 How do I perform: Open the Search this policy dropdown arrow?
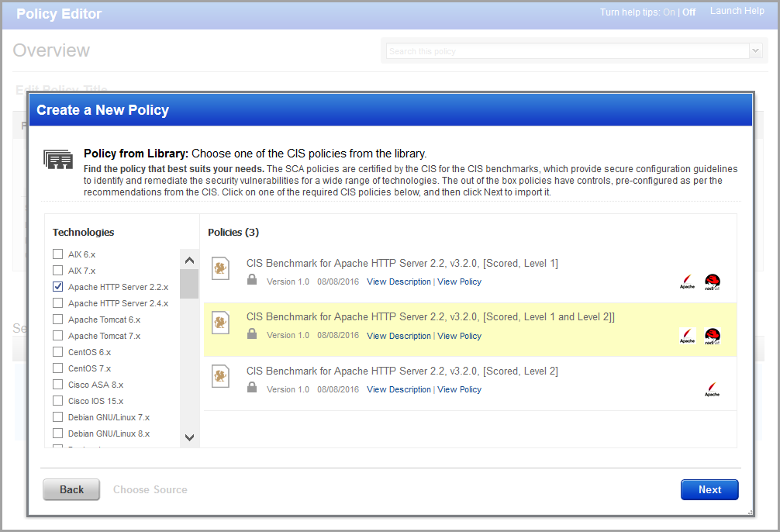point(756,50)
